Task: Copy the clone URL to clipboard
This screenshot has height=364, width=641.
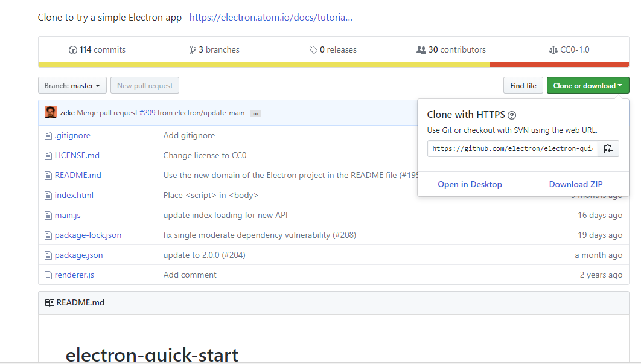Action: click(x=608, y=149)
